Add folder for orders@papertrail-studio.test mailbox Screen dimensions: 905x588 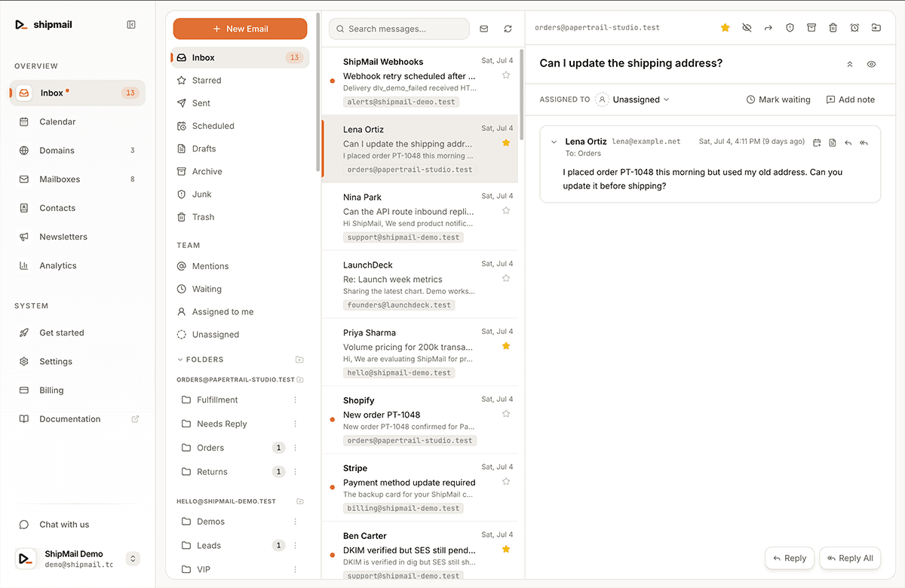[300, 380]
